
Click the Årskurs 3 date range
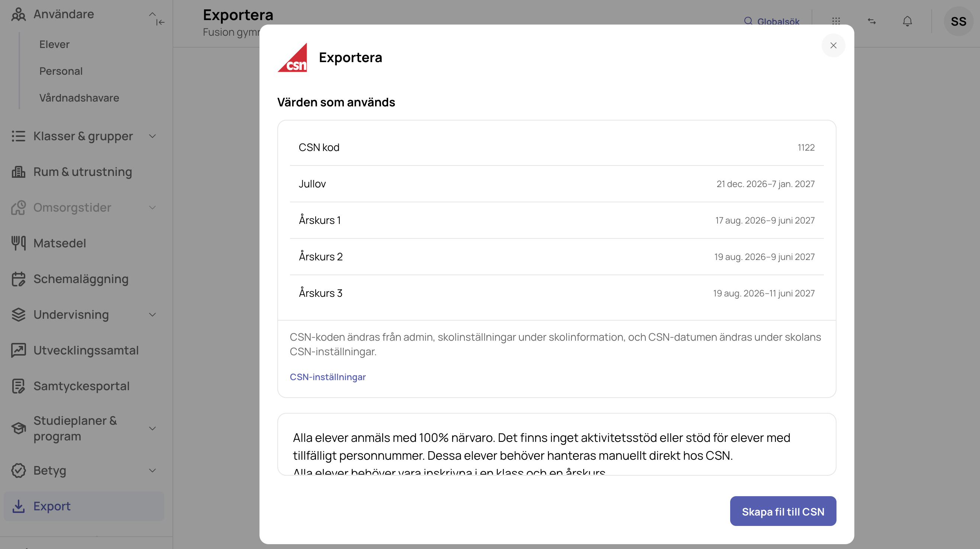point(764,293)
